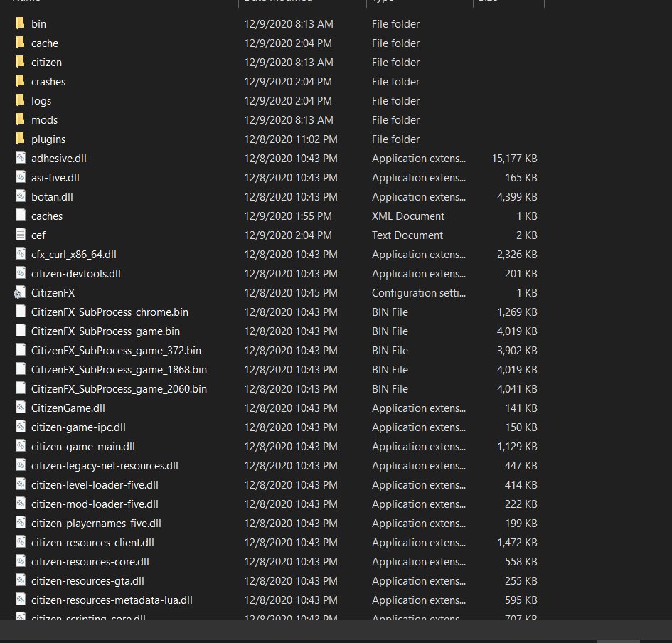672x643 pixels.
Task: Click the citizen-devtools.dll file icon
Action: pyautogui.click(x=20, y=273)
